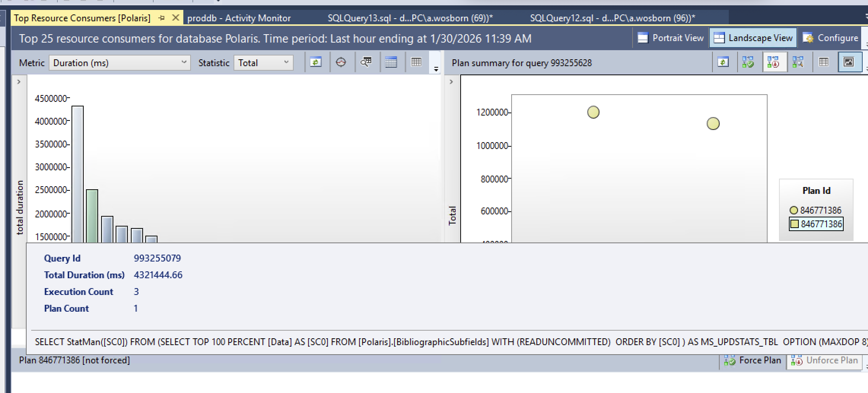Refresh the top resource consumers chart
Screen dimensions: 868x393
[x=316, y=62]
